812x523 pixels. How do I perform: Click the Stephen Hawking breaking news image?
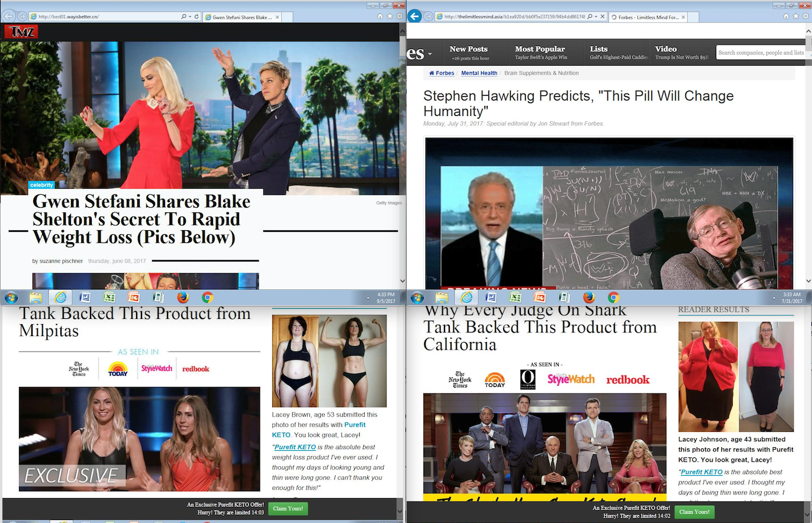click(609, 214)
